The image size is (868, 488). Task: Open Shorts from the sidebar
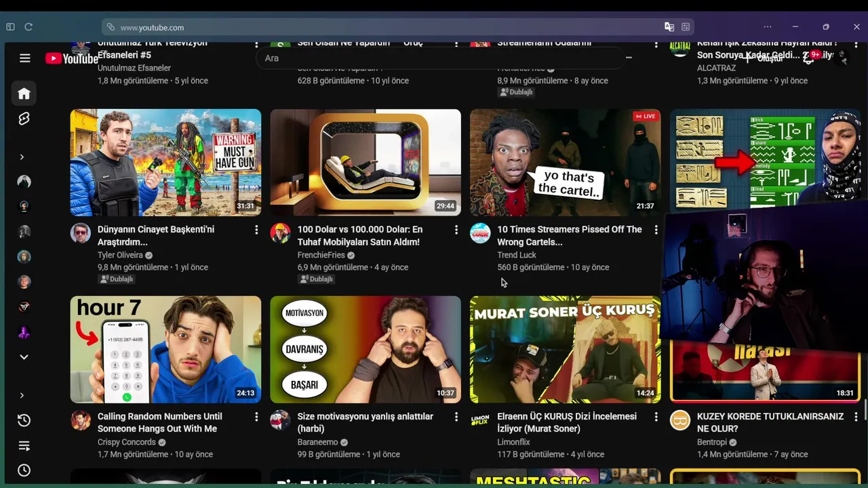click(24, 119)
